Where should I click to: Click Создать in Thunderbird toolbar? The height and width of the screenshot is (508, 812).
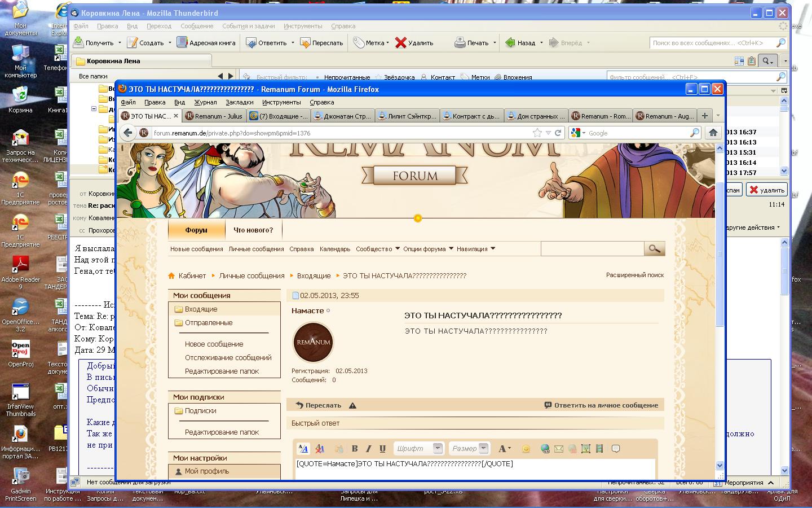click(x=145, y=42)
